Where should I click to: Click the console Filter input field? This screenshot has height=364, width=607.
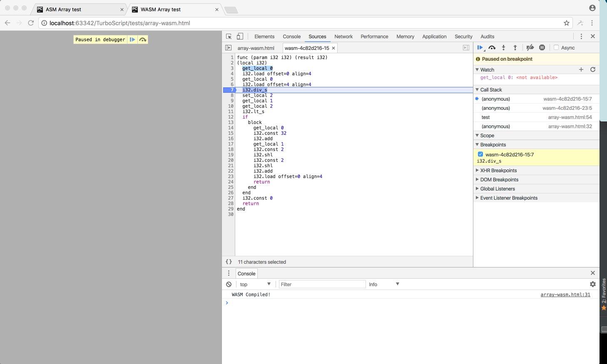pos(322,284)
